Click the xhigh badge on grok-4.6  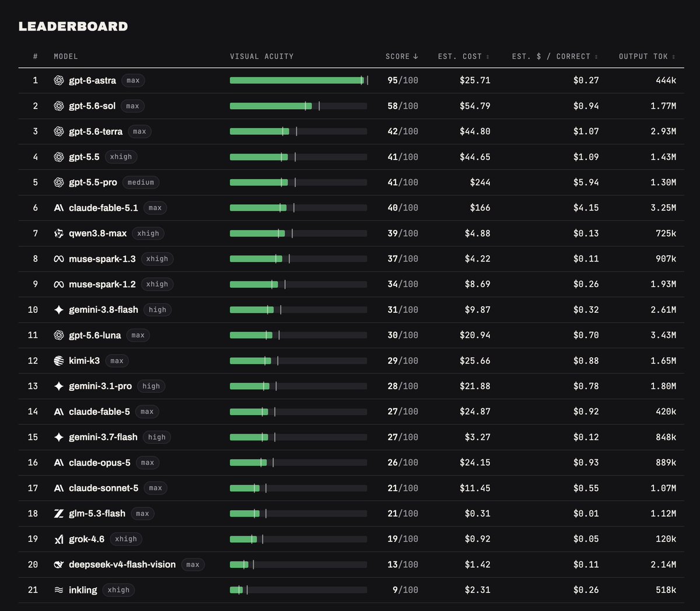click(x=126, y=539)
